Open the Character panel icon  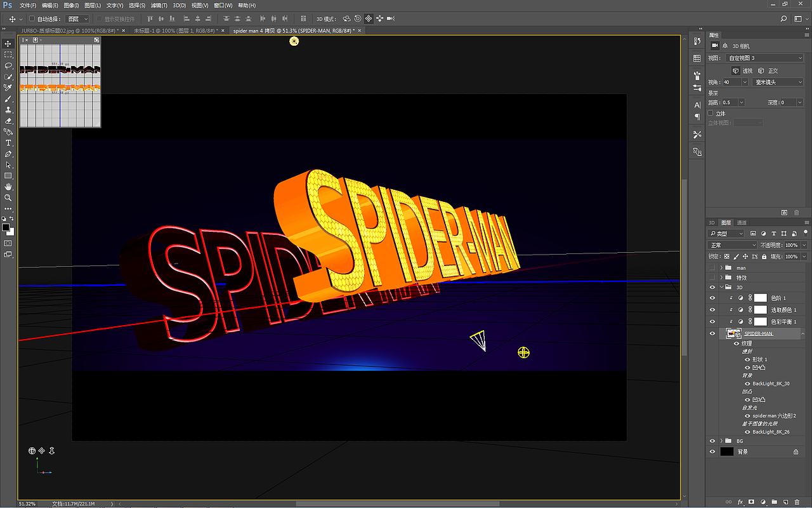pyautogui.click(x=697, y=105)
